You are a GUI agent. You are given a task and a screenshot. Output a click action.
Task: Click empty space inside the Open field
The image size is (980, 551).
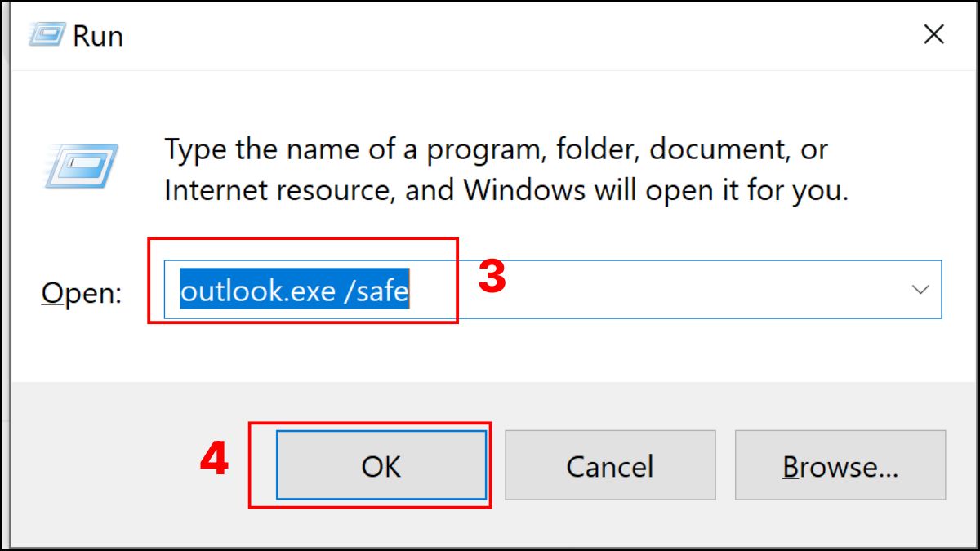653,290
